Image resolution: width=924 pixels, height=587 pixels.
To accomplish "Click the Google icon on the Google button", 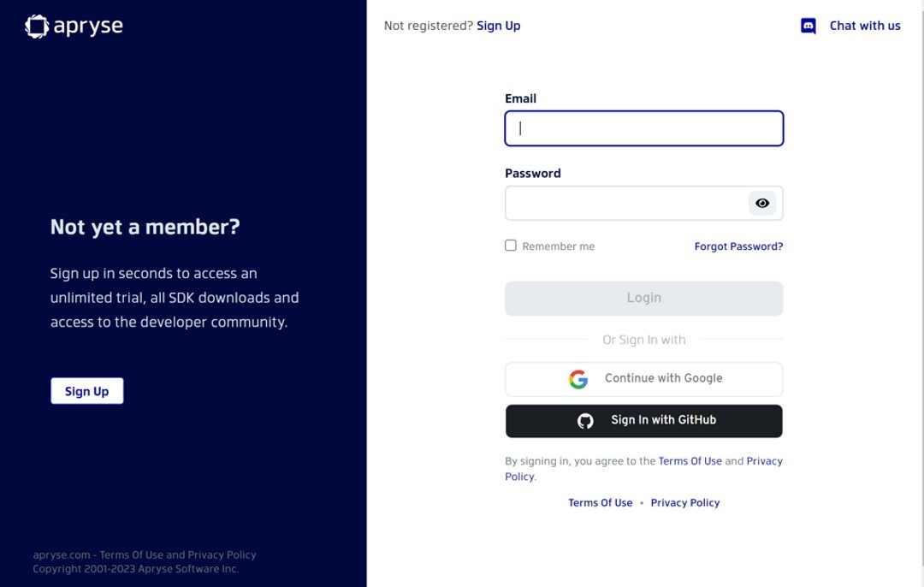I will click(578, 379).
